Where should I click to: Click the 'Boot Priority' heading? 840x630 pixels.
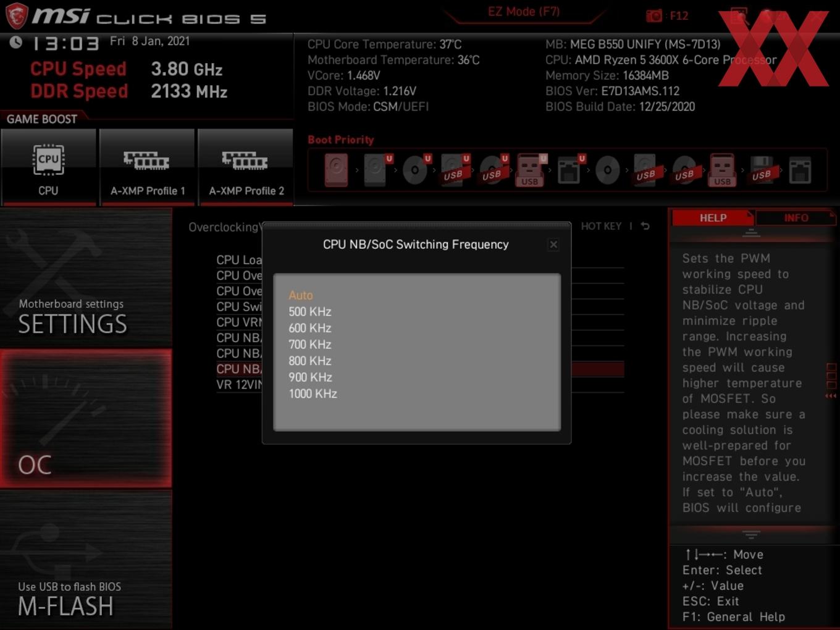pos(340,140)
